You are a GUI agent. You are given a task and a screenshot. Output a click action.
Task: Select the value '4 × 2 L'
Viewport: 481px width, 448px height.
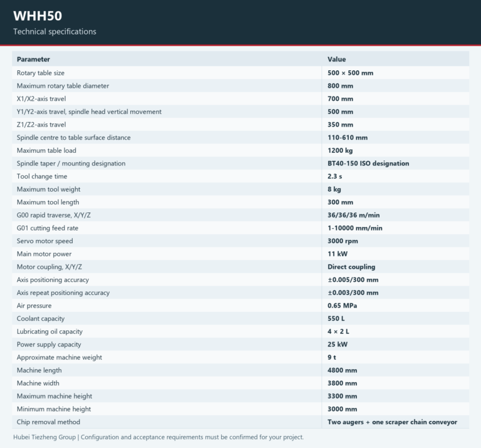coord(338,331)
